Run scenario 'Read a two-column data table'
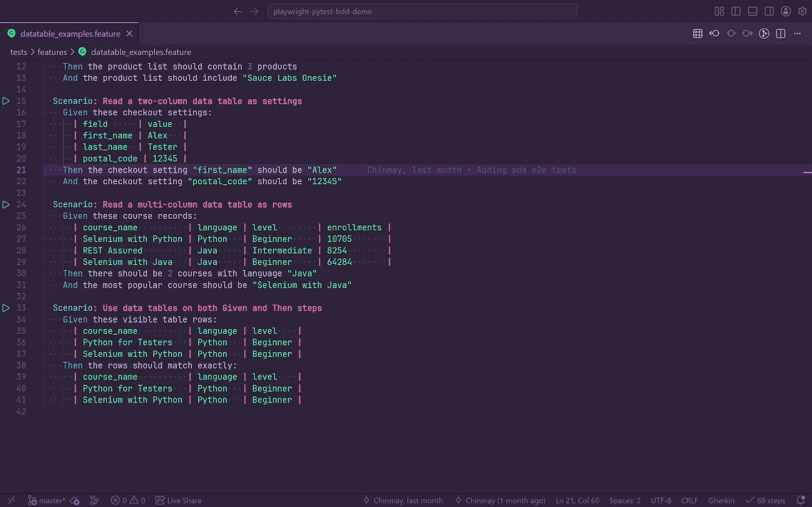The image size is (812, 507). (x=6, y=101)
